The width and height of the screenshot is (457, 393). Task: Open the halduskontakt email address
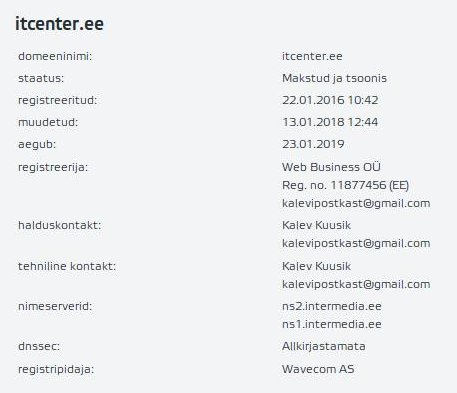pyautogui.click(x=356, y=243)
